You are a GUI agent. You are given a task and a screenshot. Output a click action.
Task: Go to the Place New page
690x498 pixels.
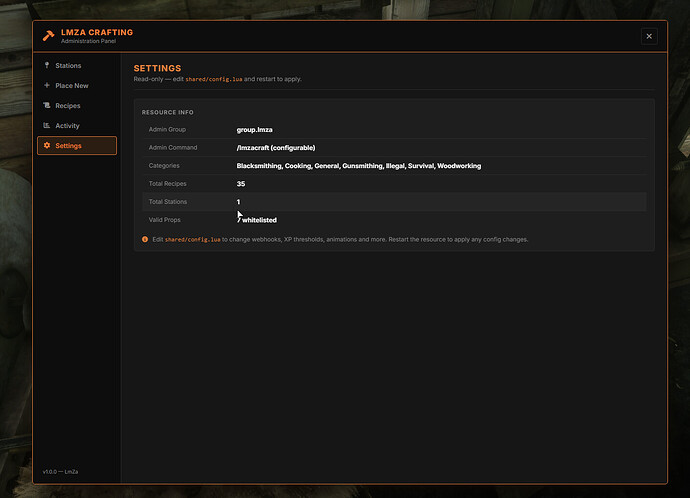pos(77,85)
